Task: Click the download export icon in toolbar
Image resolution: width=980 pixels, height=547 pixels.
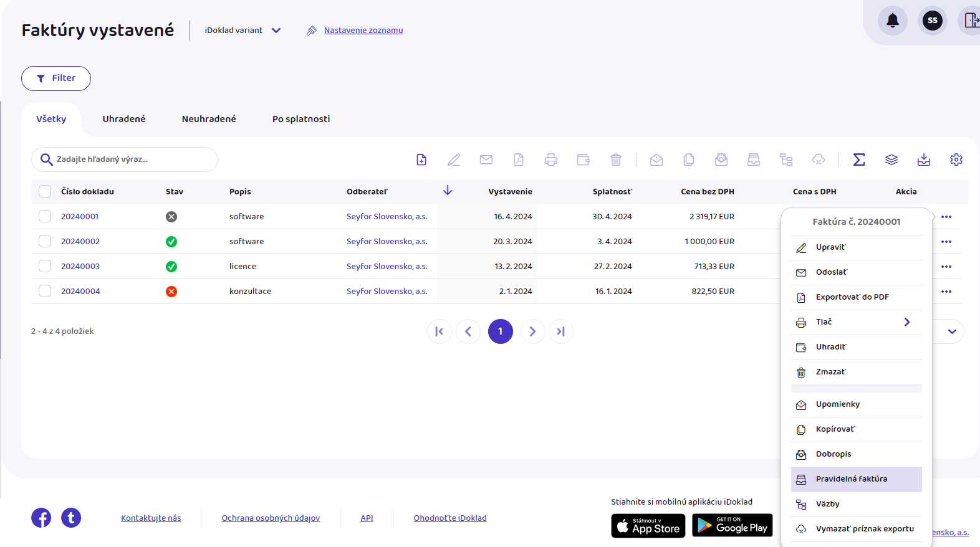Action: 923,160
